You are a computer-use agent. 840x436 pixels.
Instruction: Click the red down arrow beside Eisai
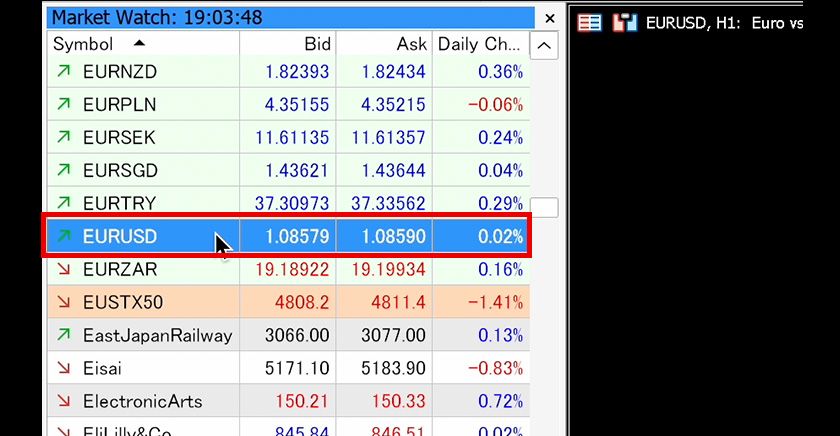tap(64, 367)
